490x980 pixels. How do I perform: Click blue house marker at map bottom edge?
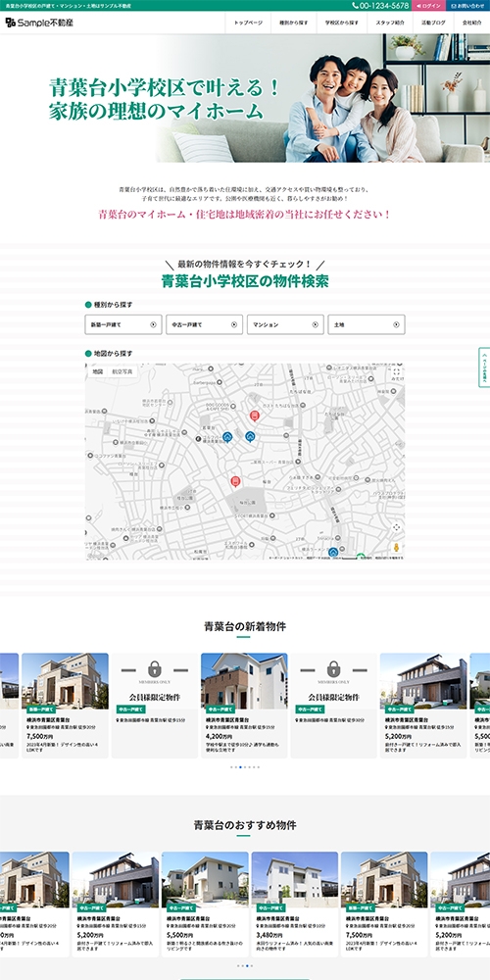point(333,553)
